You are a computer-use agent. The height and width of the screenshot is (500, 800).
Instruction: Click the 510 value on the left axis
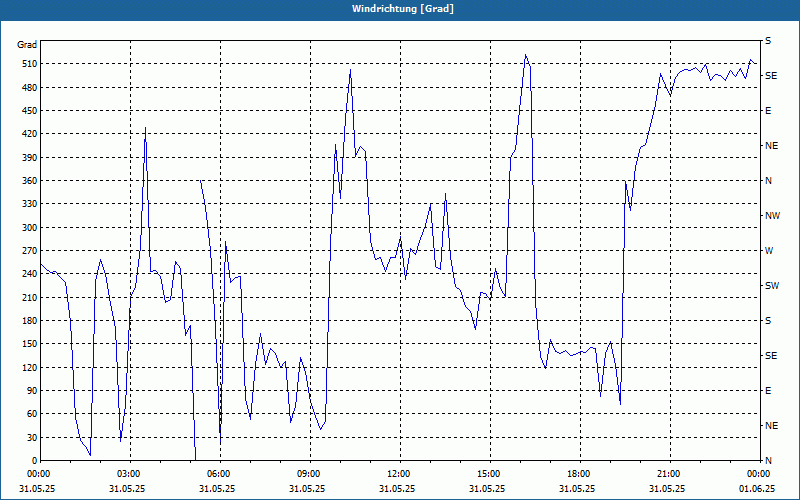tap(29, 64)
